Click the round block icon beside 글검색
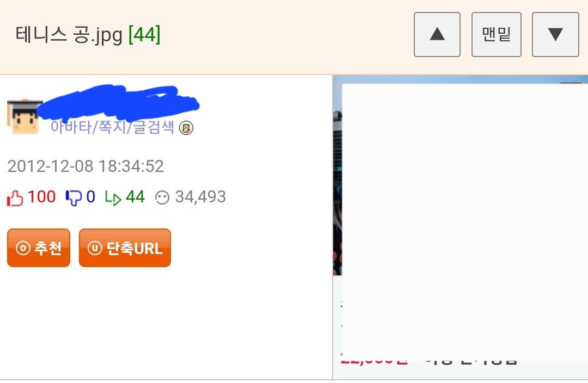The image size is (588, 383). tap(186, 128)
